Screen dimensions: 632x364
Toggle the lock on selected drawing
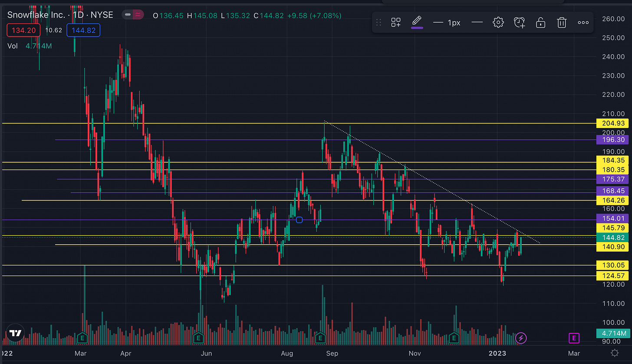click(540, 23)
